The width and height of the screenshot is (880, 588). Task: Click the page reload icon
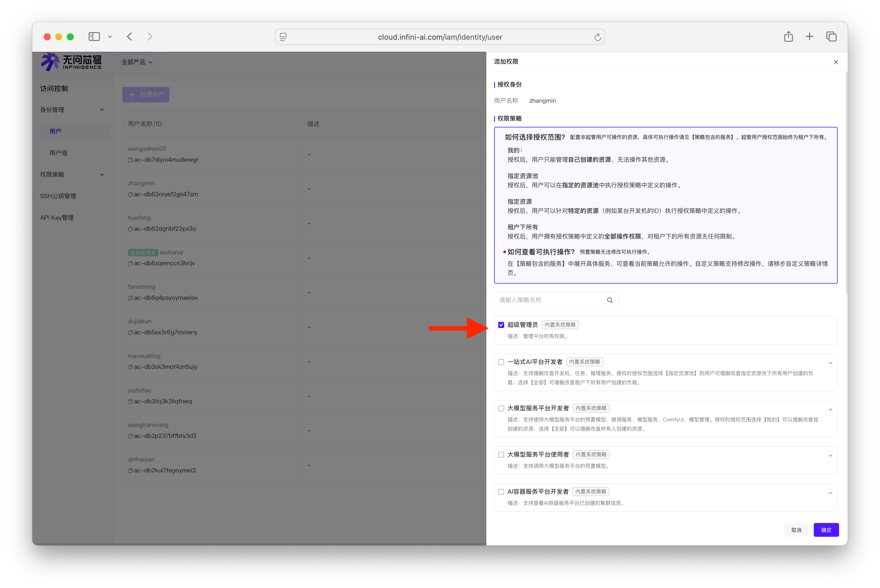coord(598,37)
